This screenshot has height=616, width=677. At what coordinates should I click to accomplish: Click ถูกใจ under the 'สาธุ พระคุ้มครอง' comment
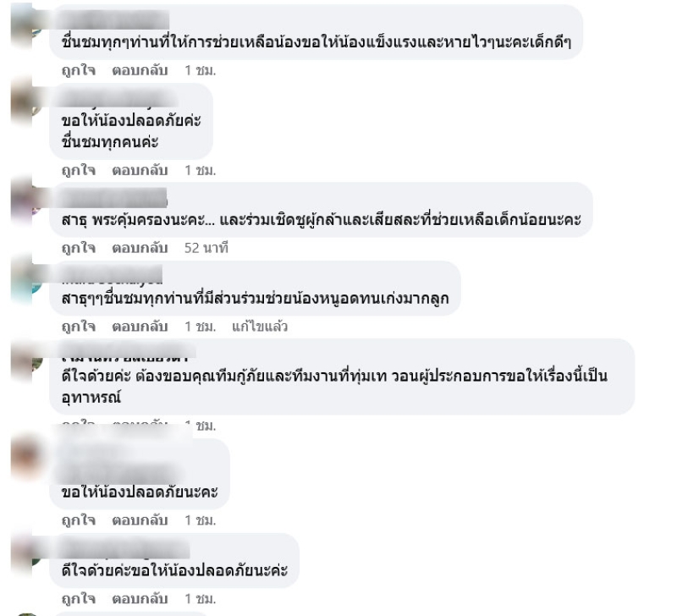click(x=79, y=248)
